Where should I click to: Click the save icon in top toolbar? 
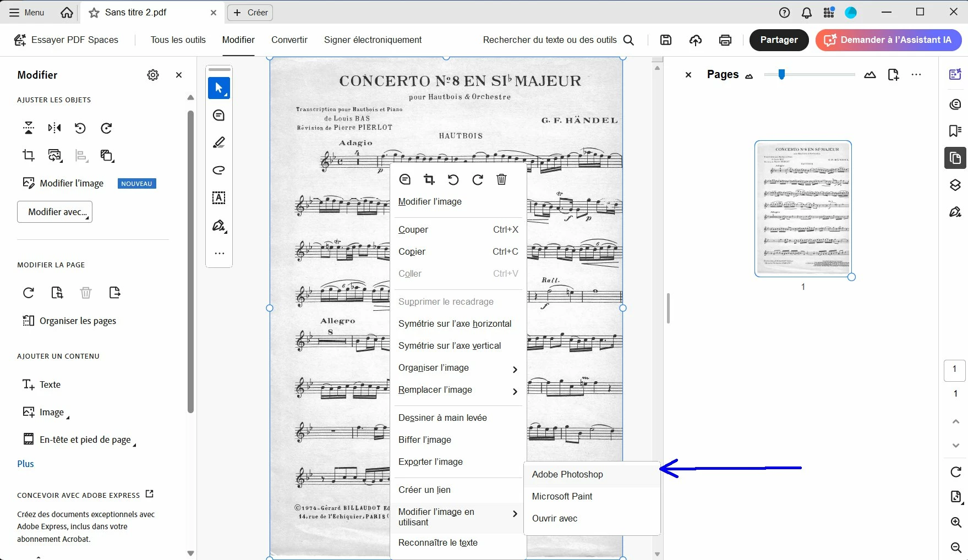[x=666, y=40]
